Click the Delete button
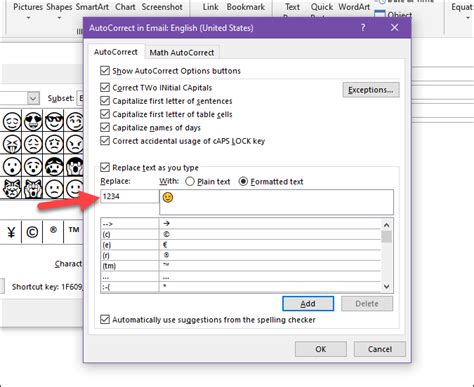Viewport: 474px width, 387px height. [x=367, y=304]
